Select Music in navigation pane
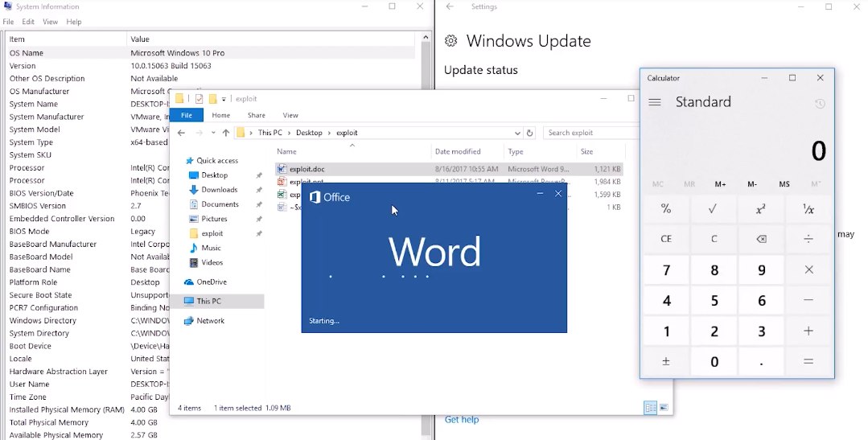 [210, 248]
